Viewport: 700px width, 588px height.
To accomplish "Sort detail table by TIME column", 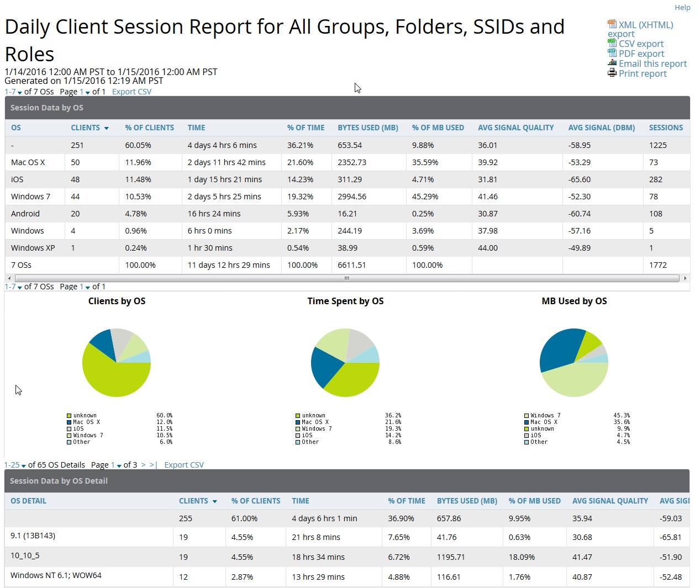I will pyautogui.click(x=301, y=501).
